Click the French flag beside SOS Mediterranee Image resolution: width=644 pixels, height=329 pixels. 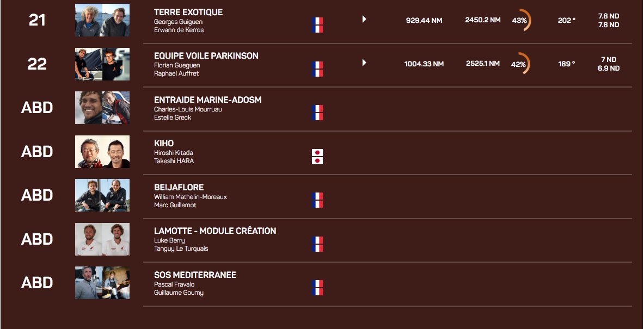pyautogui.click(x=317, y=288)
